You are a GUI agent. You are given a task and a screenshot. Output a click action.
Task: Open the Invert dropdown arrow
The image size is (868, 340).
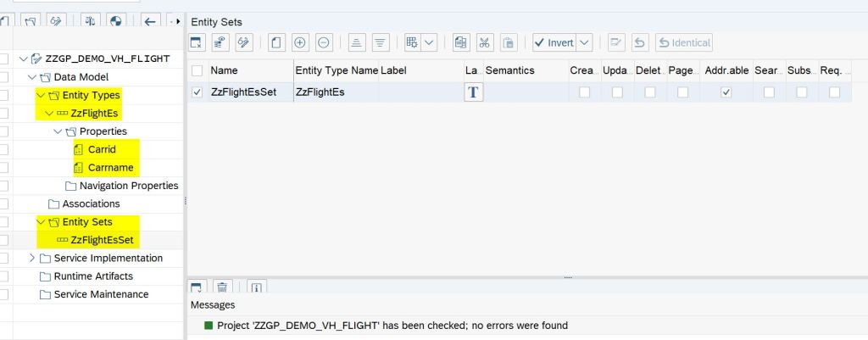584,42
